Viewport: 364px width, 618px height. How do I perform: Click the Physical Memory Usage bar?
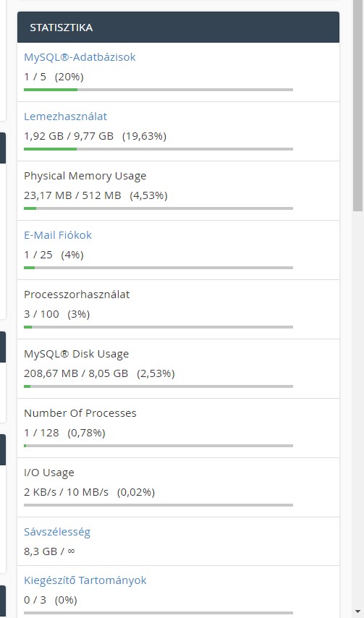pyautogui.click(x=158, y=208)
